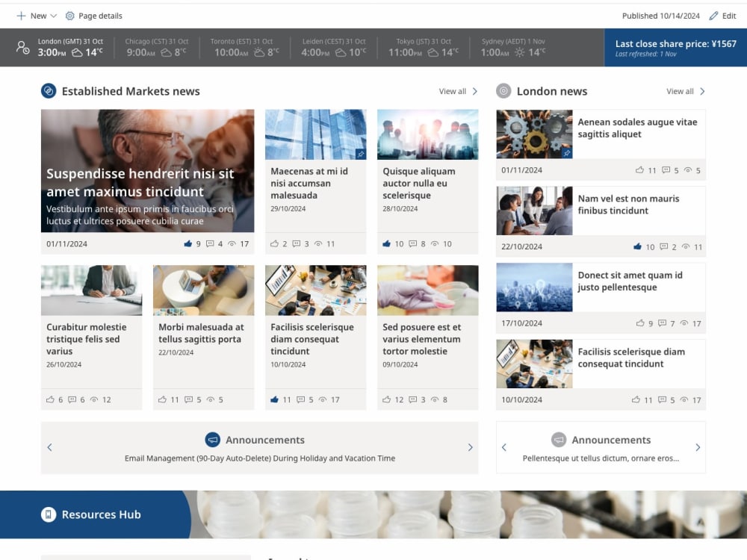Image resolution: width=747 pixels, height=560 pixels.
Task: Like the Donect sit amet article
Action: coord(640,323)
